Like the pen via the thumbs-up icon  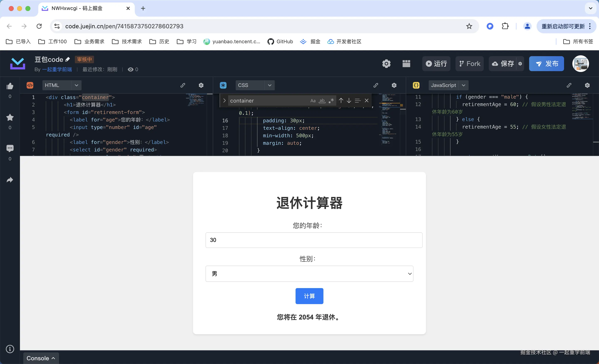[10, 86]
